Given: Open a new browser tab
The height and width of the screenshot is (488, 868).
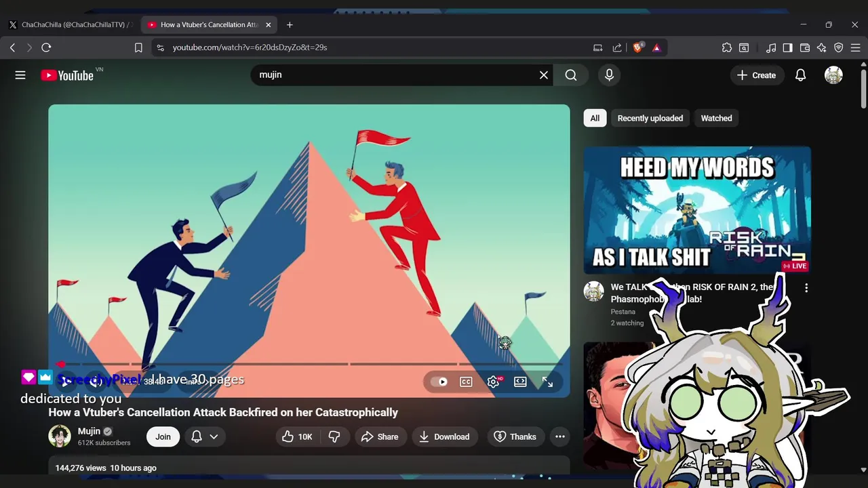Looking at the screenshot, I should click(x=290, y=25).
